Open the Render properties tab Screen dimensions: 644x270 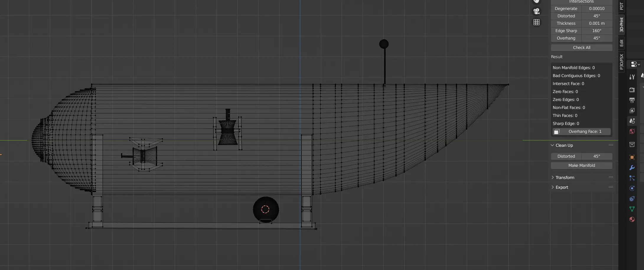tap(632, 90)
